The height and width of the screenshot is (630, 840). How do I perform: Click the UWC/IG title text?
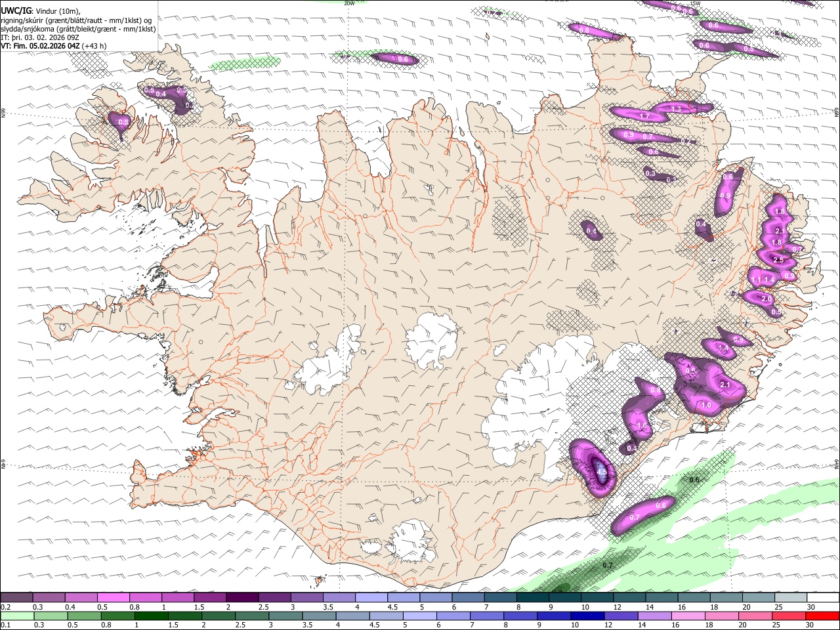[16, 11]
